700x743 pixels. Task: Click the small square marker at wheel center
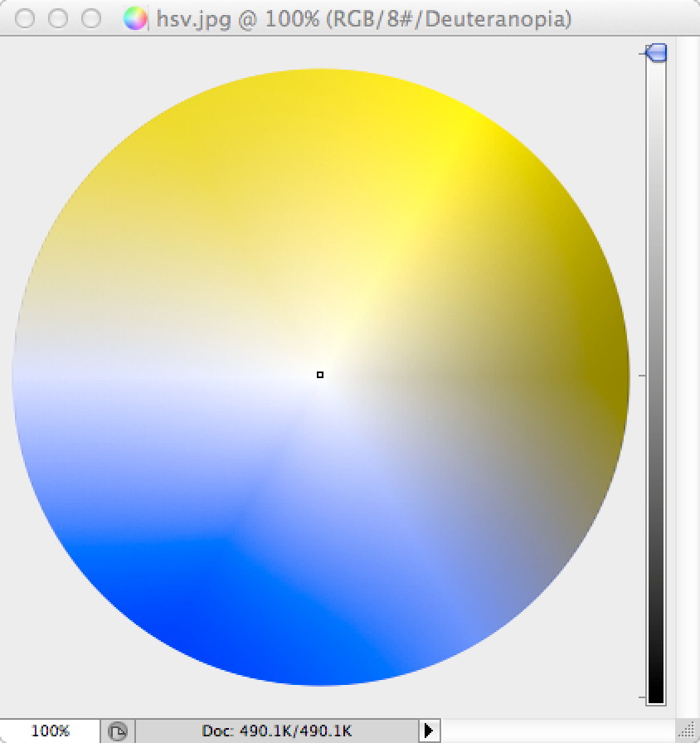point(320,375)
